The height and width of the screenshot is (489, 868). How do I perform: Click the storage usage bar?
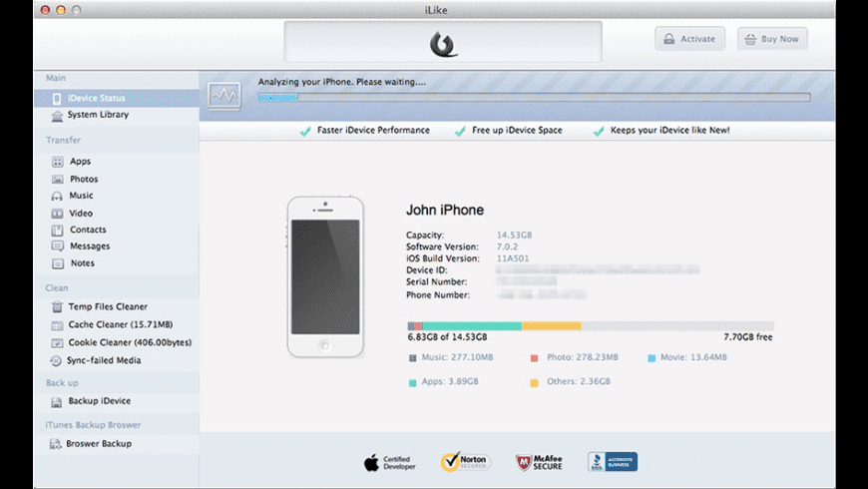point(591,326)
